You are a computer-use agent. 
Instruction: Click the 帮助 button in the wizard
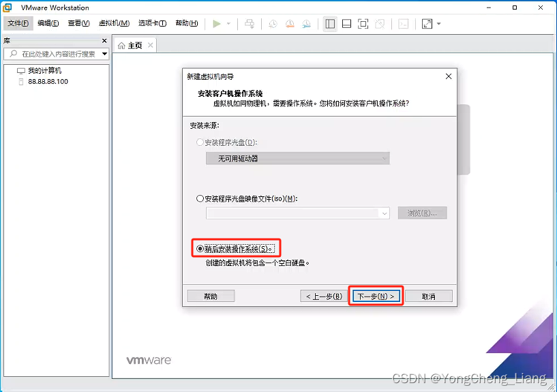(211, 296)
